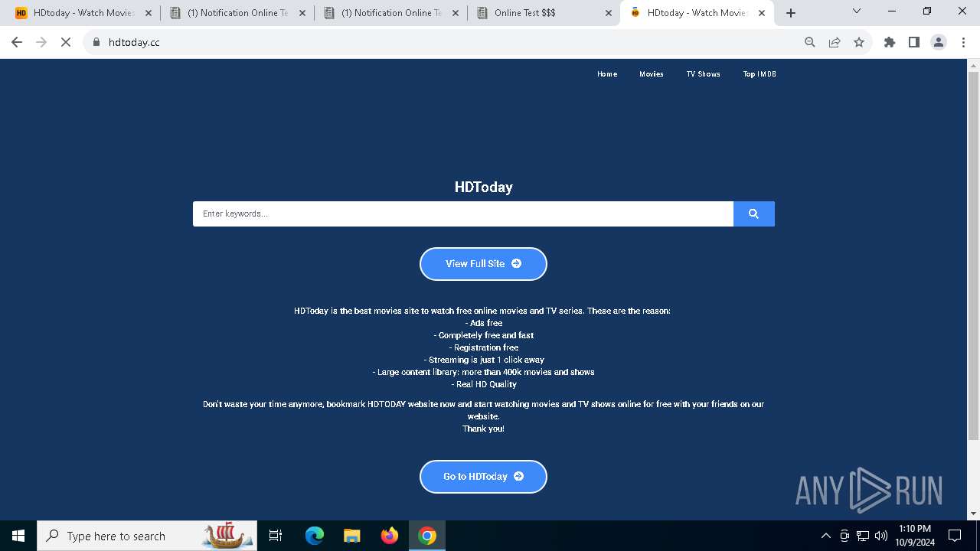Image resolution: width=980 pixels, height=551 pixels.
Task: Open the Home menu link
Action: point(607,74)
